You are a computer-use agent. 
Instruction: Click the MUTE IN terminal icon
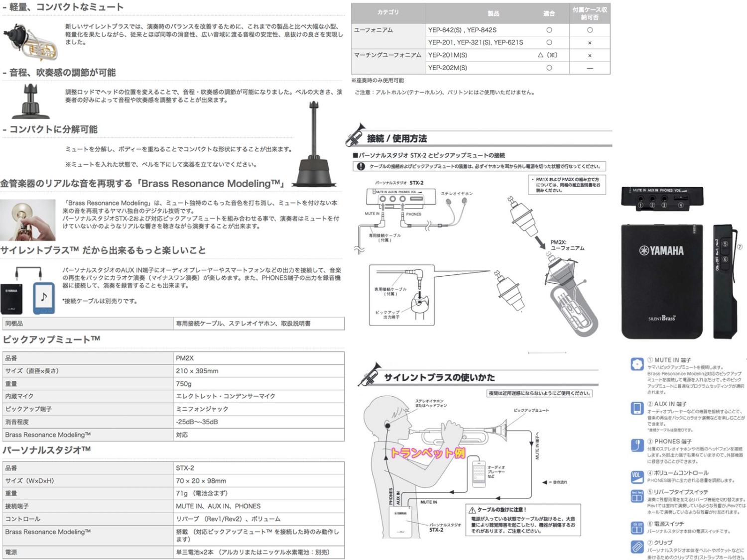click(637, 364)
